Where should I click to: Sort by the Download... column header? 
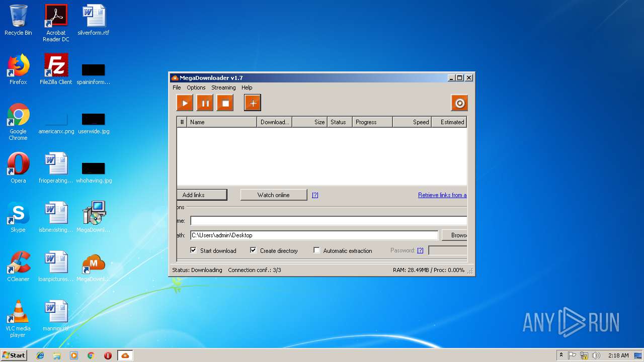(x=274, y=122)
